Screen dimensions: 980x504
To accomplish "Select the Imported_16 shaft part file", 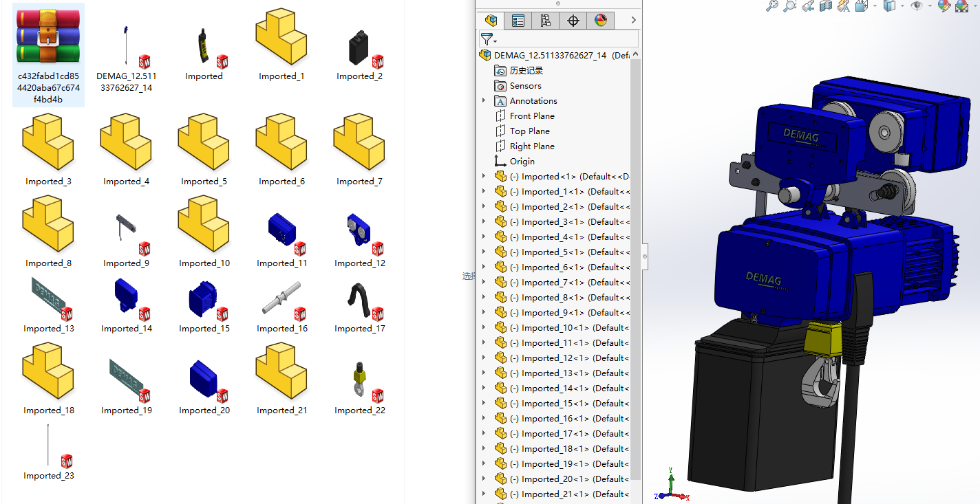I will click(281, 298).
